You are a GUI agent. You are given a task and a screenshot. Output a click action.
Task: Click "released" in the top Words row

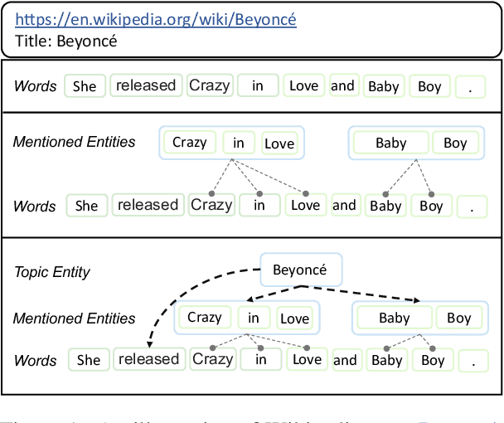[146, 85]
